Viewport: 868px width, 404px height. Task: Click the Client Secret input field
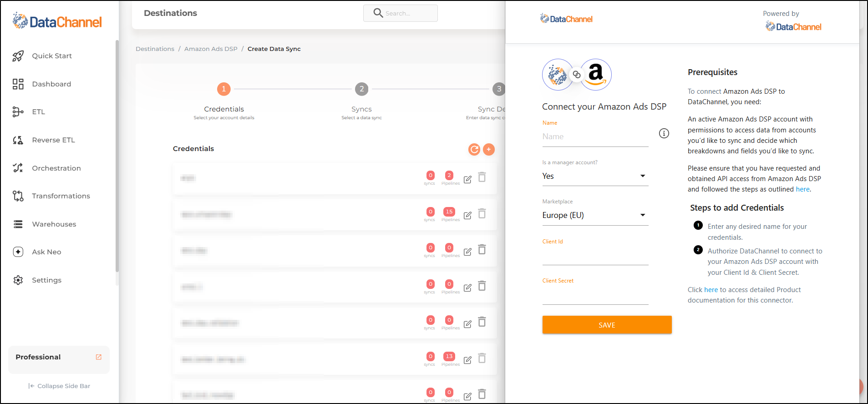point(595,296)
